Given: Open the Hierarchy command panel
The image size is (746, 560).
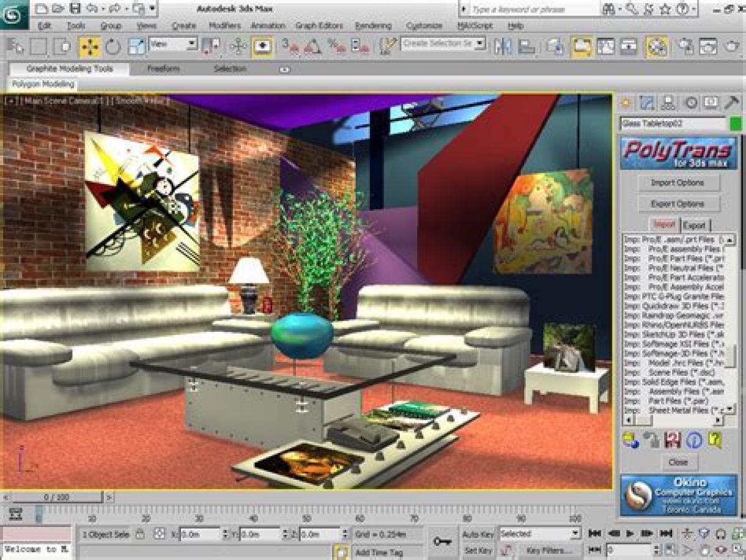Looking at the screenshot, I should 668,103.
